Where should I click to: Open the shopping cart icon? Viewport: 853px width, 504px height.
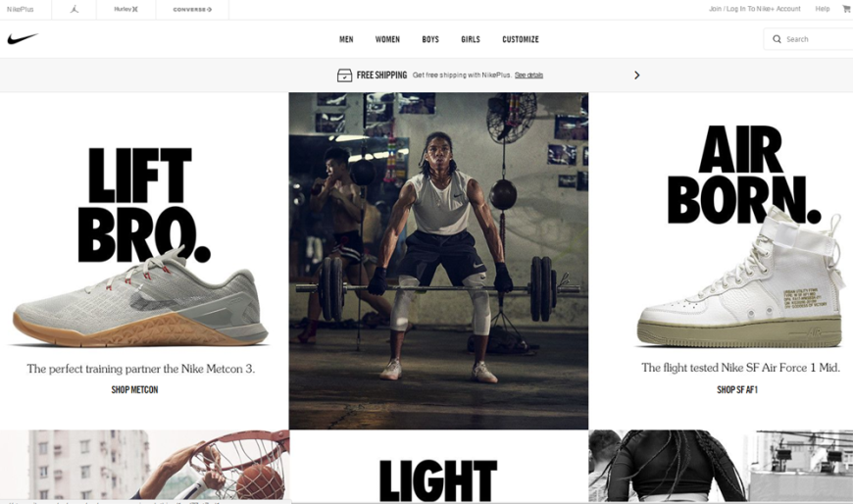point(847,9)
